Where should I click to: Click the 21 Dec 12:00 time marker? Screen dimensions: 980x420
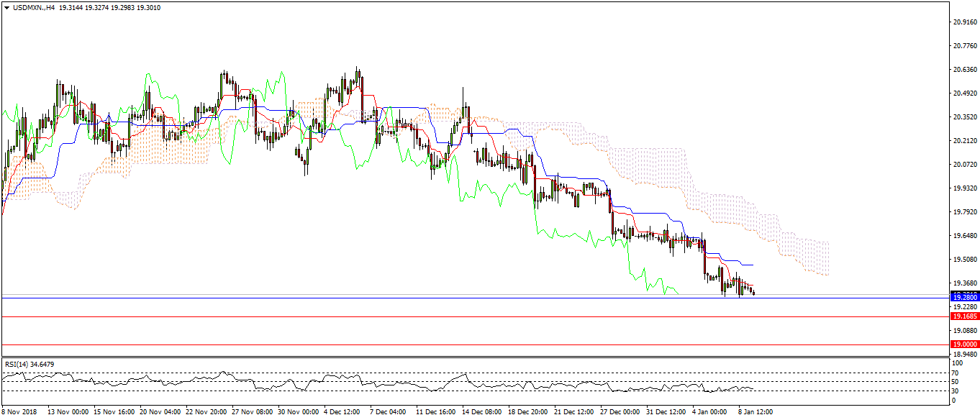[573, 413]
